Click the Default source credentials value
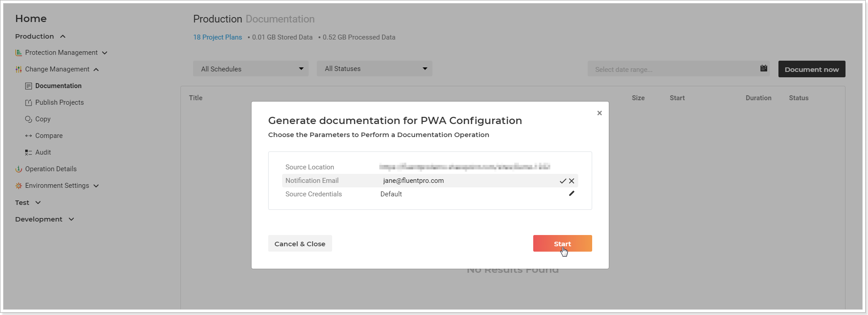Screen dimensions: 868x315 pyautogui.click(x=391, y=194)
